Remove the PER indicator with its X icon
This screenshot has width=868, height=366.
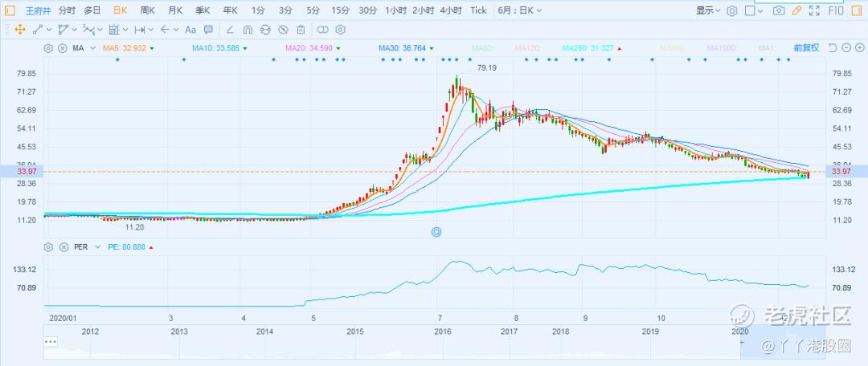63,247
